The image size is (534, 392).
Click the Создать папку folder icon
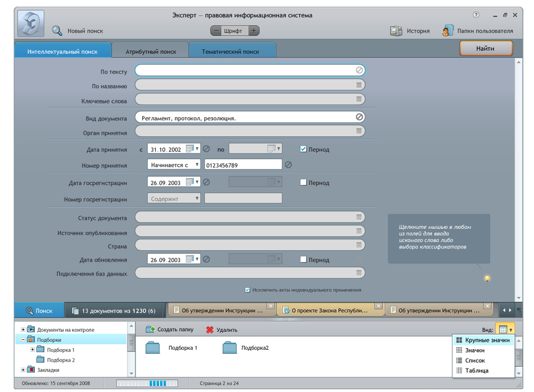coord(150,330)
